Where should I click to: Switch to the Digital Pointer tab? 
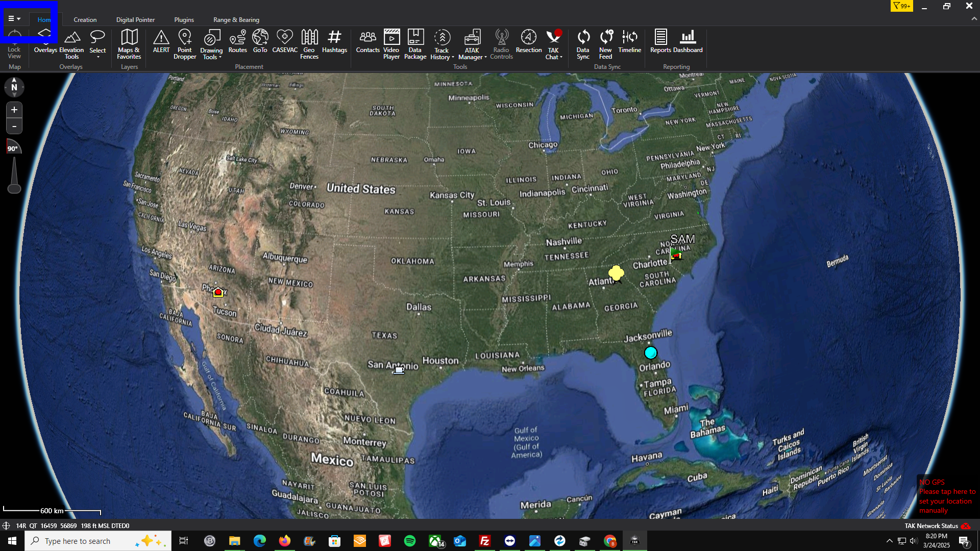(x=135, y=20)
